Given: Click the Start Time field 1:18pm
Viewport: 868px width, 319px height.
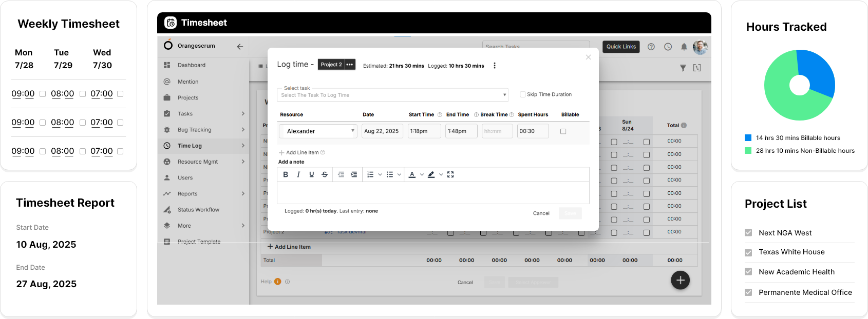Looking at the screenshot, I should pos(424,131).
